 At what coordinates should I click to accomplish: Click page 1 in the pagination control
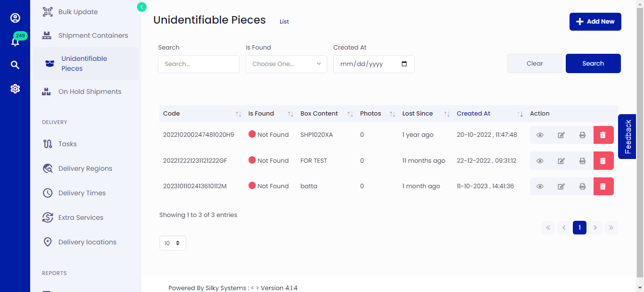click(579, 227)
